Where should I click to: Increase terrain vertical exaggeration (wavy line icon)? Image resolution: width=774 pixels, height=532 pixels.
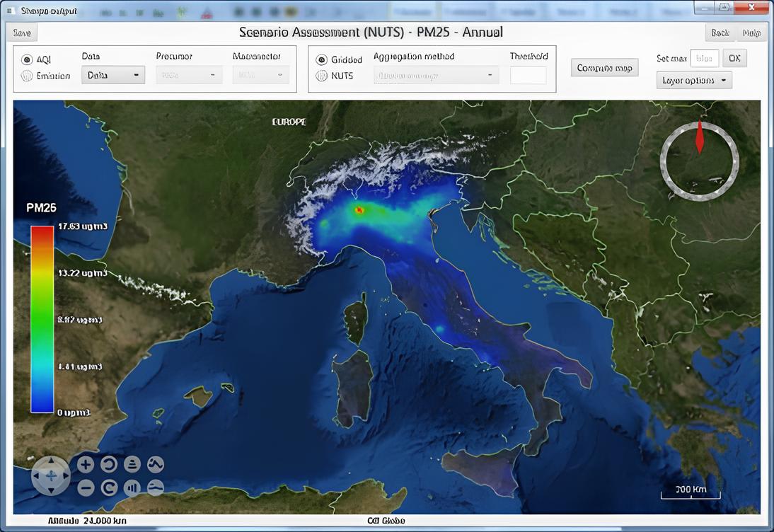pos(156,464)
